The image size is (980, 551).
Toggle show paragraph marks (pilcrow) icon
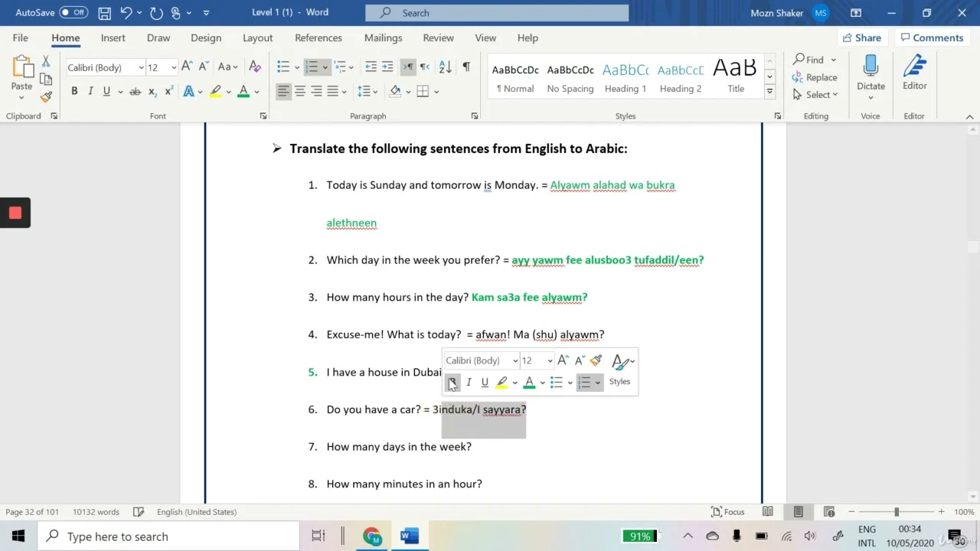pos(465,67)
